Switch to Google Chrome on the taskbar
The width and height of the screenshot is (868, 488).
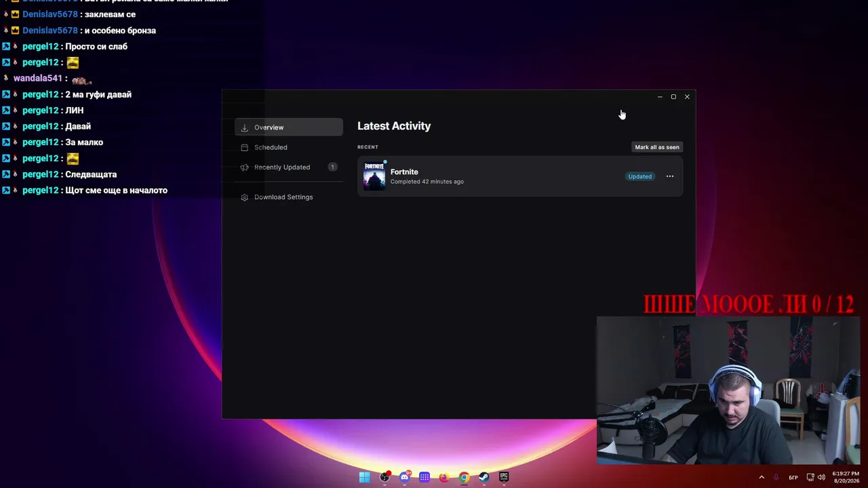464,477
